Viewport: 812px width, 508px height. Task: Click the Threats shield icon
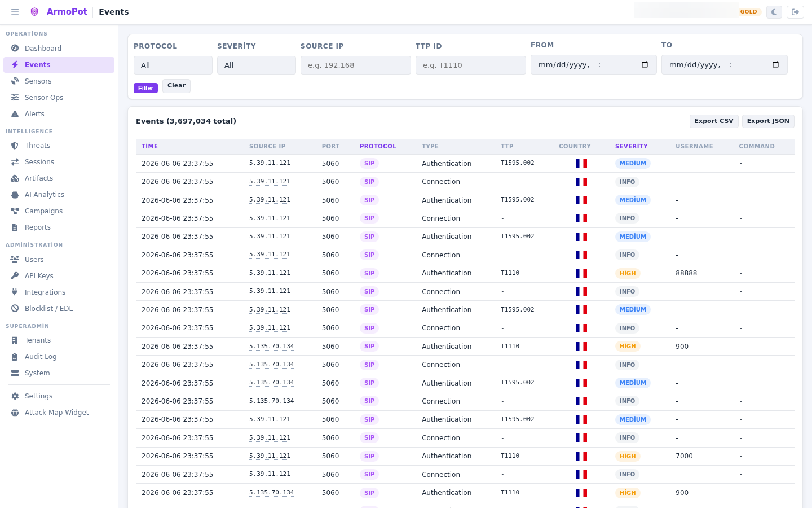[15, 146]
